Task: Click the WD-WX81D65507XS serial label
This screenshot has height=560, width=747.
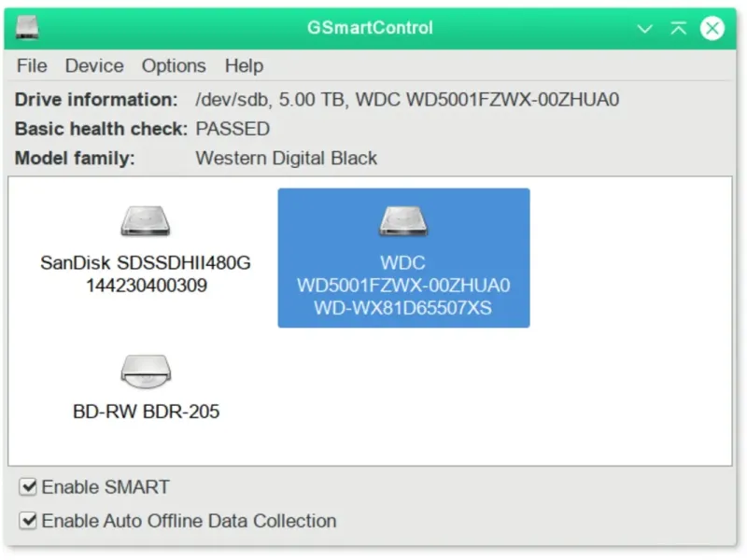Action: [403, 308]
